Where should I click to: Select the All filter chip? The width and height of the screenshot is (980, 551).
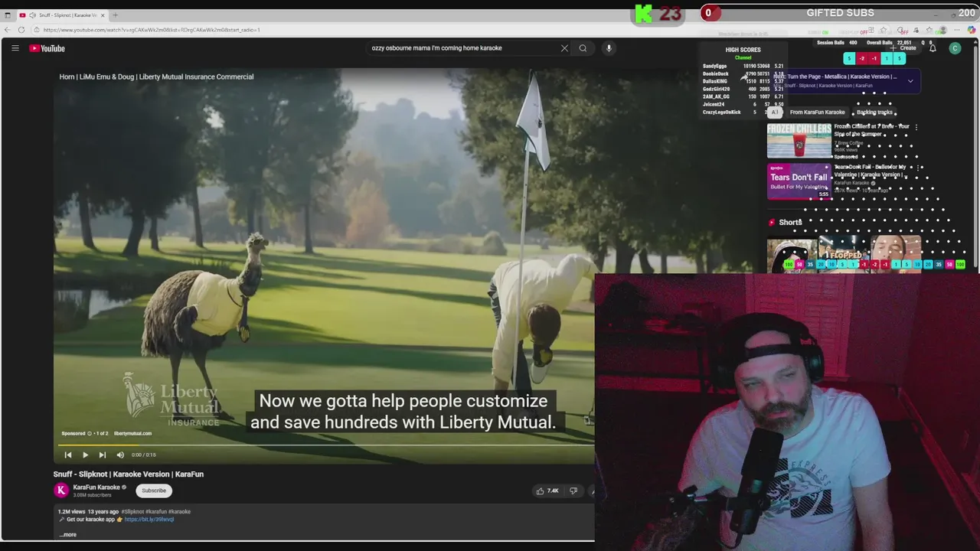(x=774, y=112)
